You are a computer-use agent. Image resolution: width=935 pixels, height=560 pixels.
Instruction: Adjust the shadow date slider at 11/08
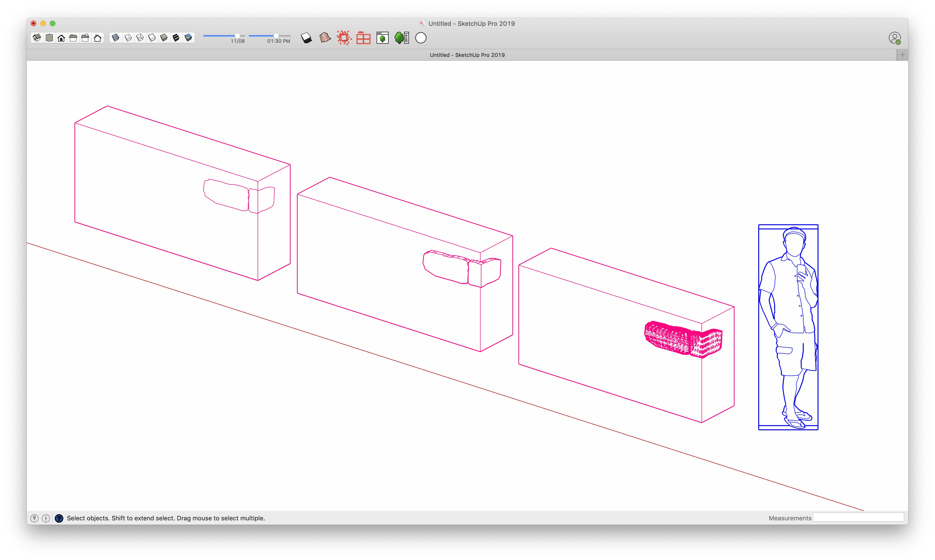237,35
